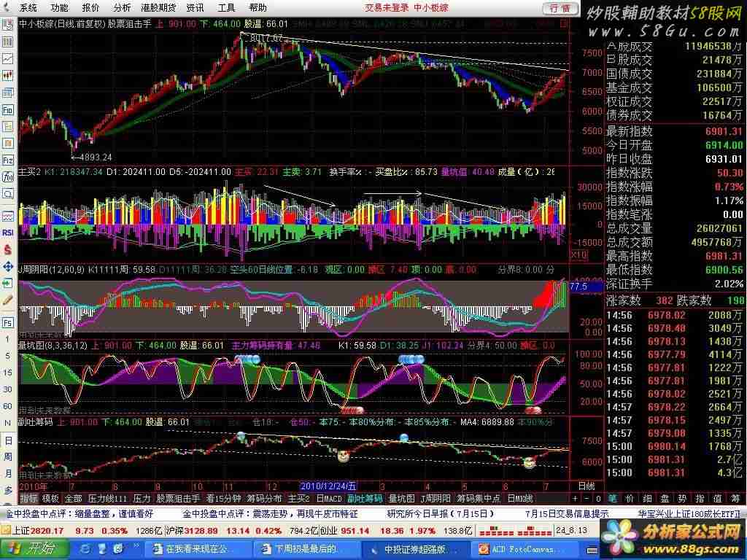The image size is (747, 560).
Task: Switch to the 量坑图 indicator tab
Action: (402, 499)
